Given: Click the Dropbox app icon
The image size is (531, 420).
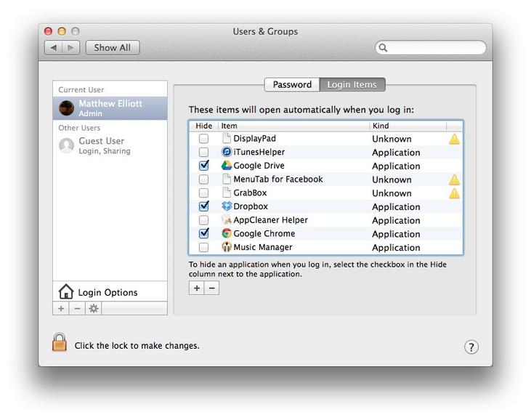Looking at the screenshot, I should (226, 206).
